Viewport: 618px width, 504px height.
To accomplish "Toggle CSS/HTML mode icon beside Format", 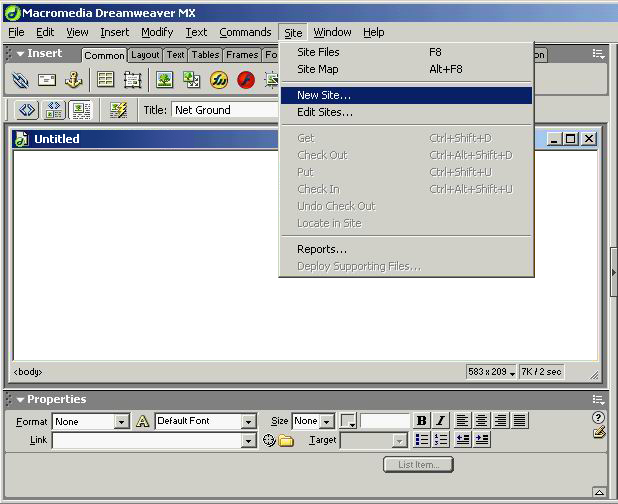I will click(x=142, y=421).
